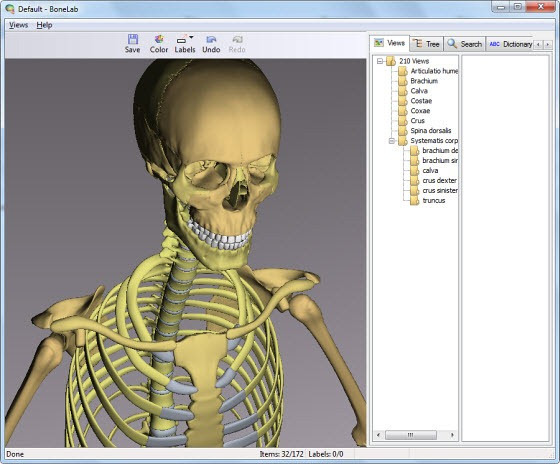The width and height of the screenshot is (560, 464).
Task: Click the Items: 32/172 status text
Action: coord(281,454)
